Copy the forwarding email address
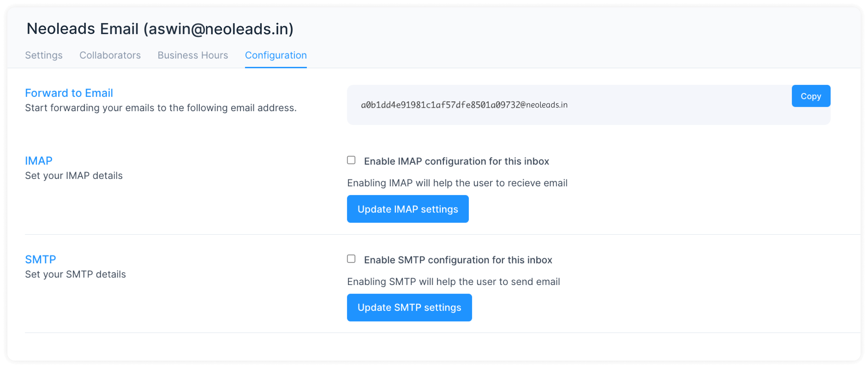Viewport: 868px width, 368px height. [811, 96]
